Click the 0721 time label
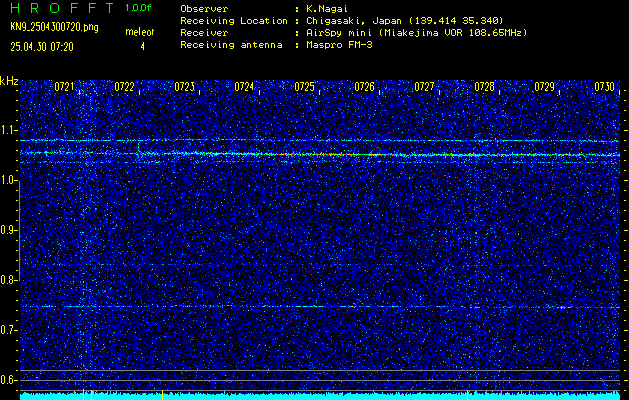This screenshot has width=629, height=400. tap(64, 87)
